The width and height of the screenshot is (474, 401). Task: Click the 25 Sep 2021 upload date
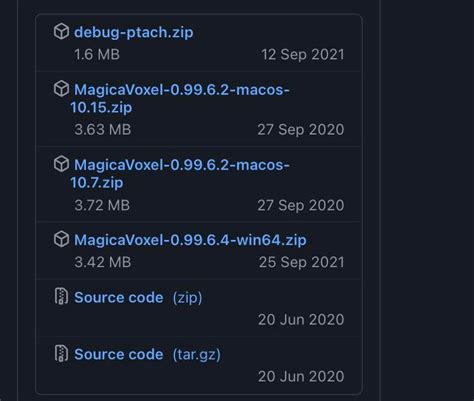[x=302, y=262]
